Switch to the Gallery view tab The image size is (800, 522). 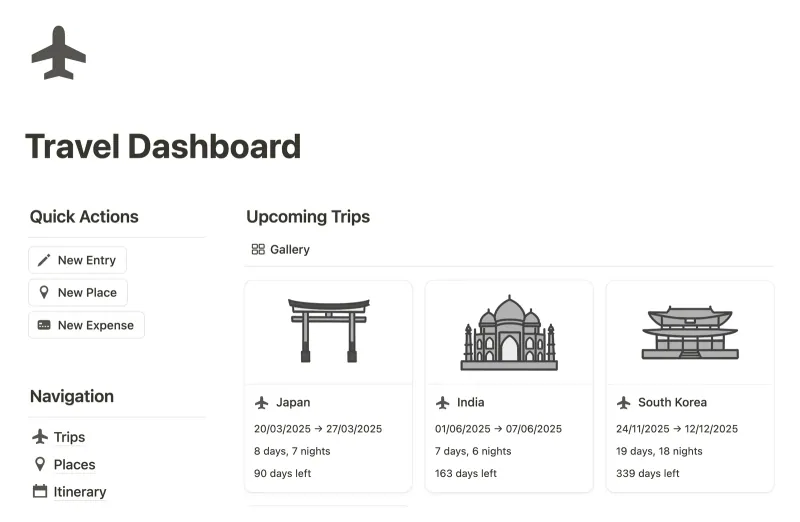pyautogui.click(x=281, y=250)
